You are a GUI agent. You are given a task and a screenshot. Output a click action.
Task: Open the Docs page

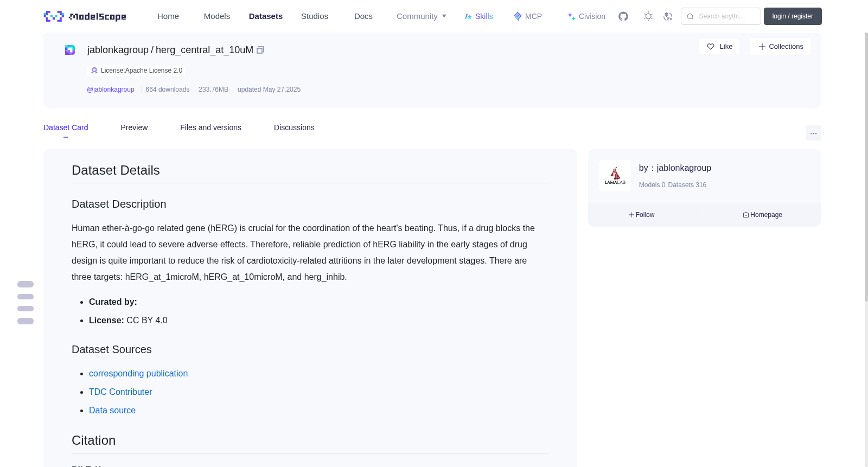point(363,16)
